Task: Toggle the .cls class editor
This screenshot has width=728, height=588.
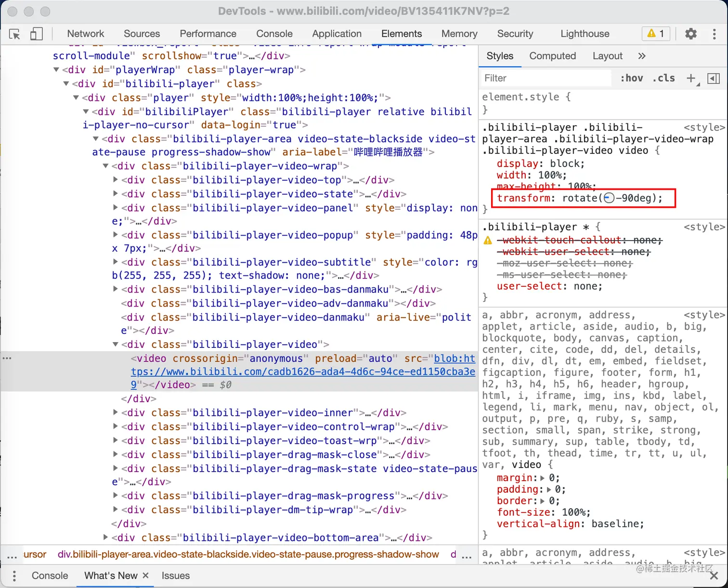Action: pyautogui.click(x=664, y=78)
